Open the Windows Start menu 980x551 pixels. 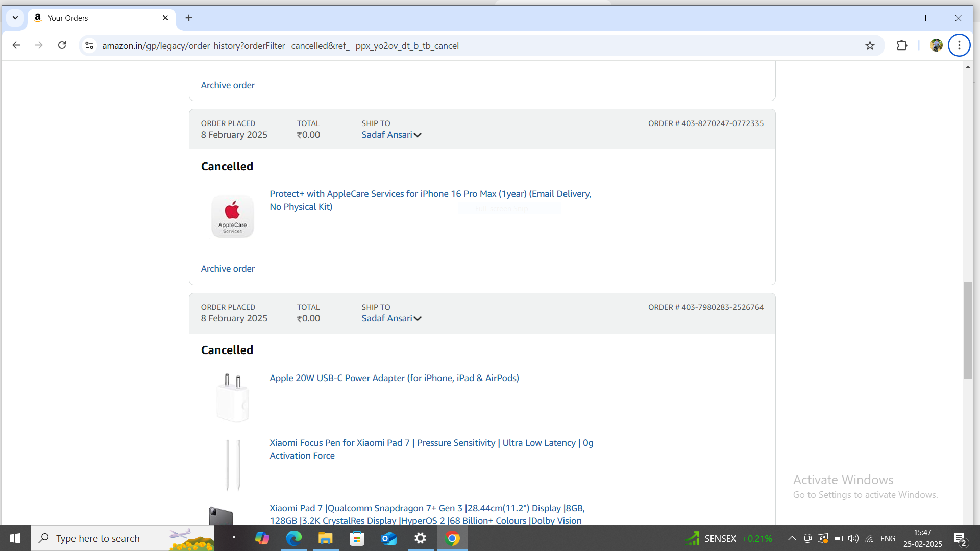15,538
